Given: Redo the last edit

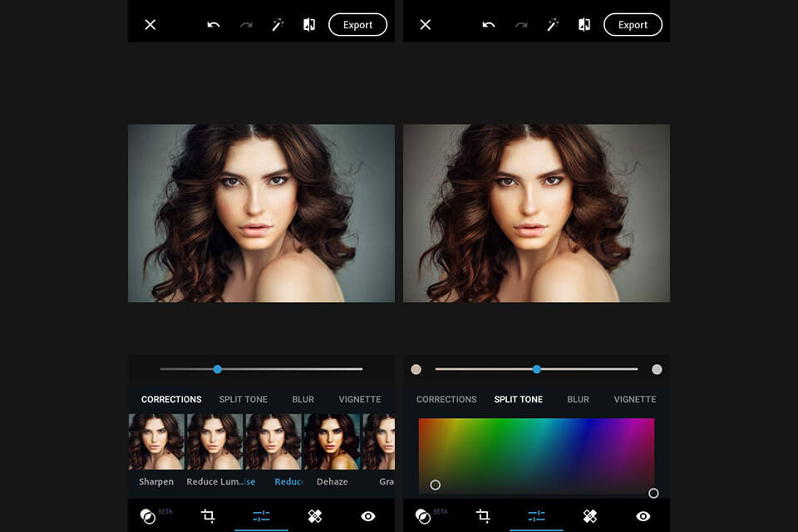Looking at the screenshot, I should point(245,24).
